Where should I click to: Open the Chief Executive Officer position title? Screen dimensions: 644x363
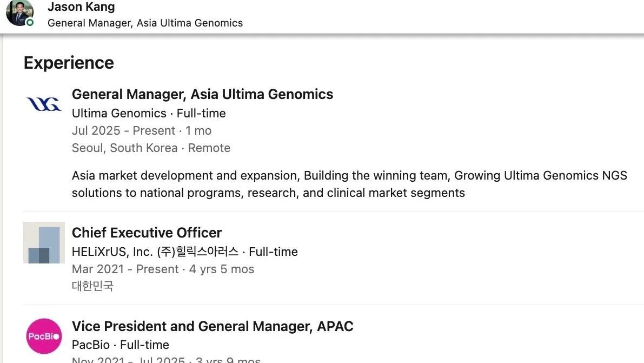pos(147,233)
